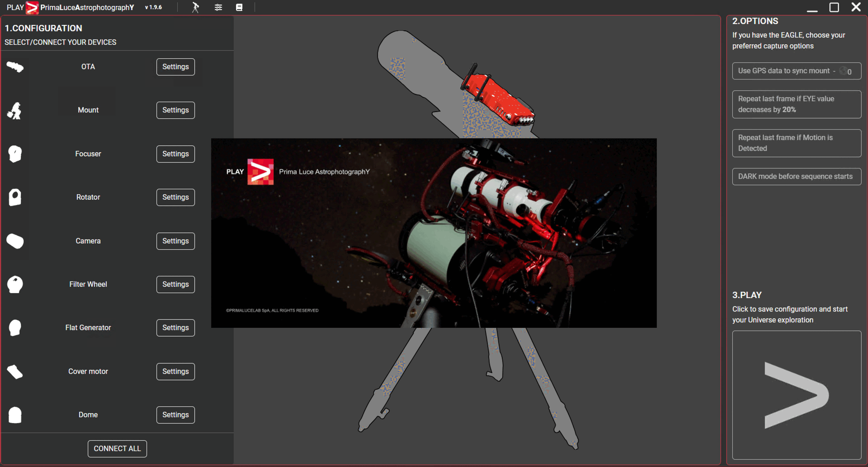Open the sliders settings icon in title bar
868x467 pixels.
pyautogui.click(x=218, y=7)
